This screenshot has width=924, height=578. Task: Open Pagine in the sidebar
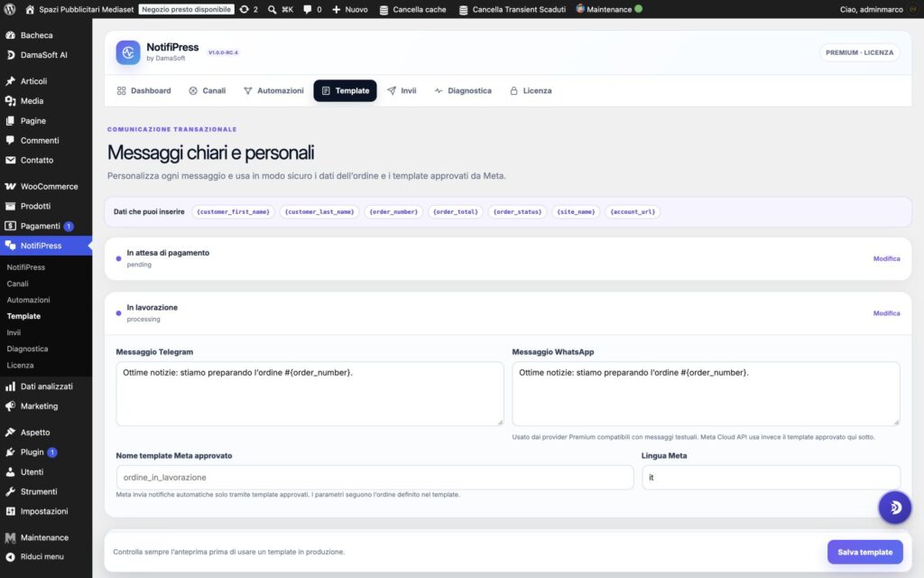click(33, 120)
